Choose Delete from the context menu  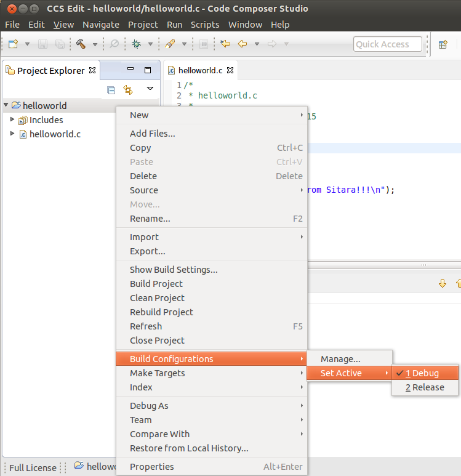(x=212, y=176)
